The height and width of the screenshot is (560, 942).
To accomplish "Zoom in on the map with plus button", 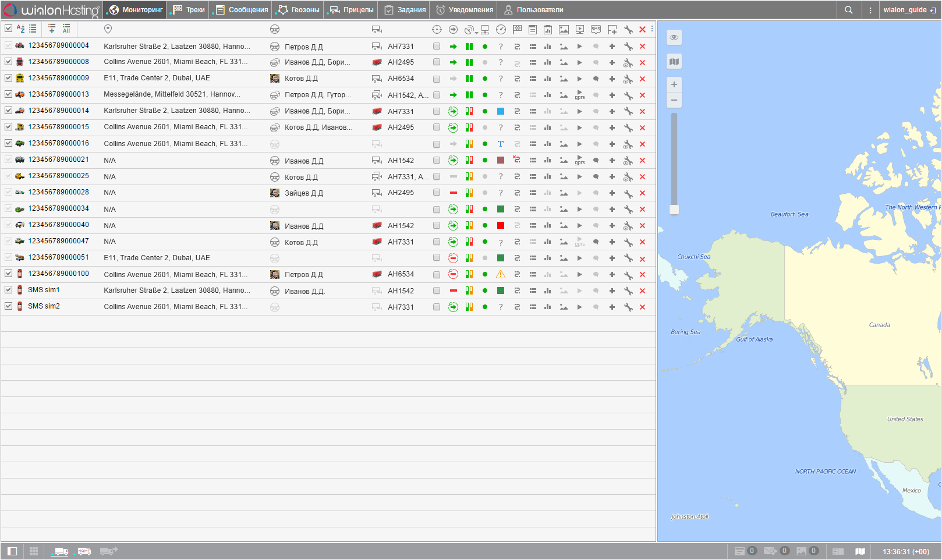I will click(x=674, y=84).
